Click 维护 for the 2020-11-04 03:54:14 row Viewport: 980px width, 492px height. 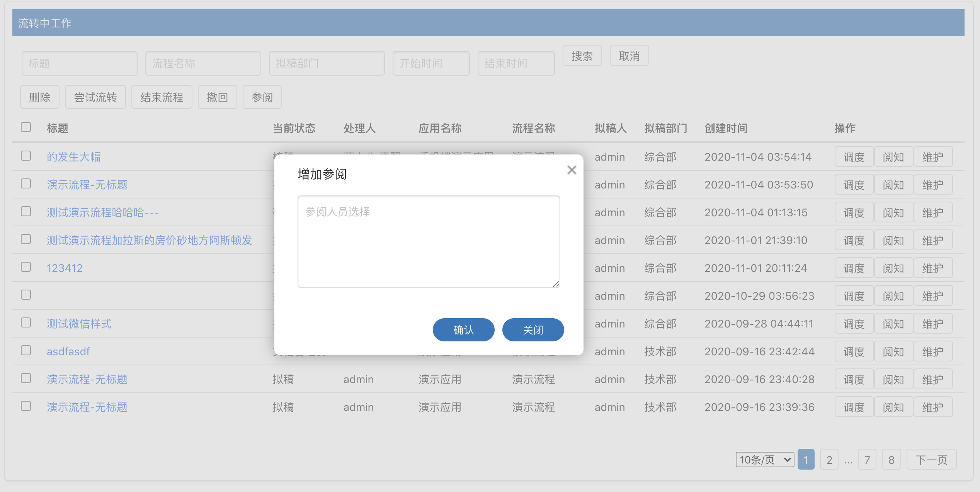click(933, 157)
